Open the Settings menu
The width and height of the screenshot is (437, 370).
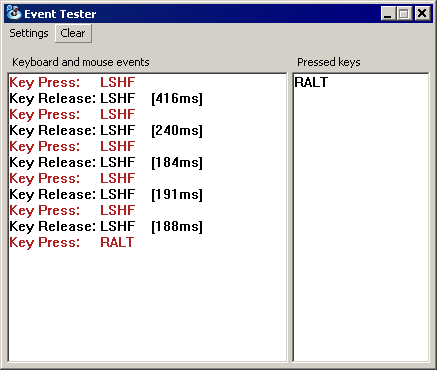29,33
